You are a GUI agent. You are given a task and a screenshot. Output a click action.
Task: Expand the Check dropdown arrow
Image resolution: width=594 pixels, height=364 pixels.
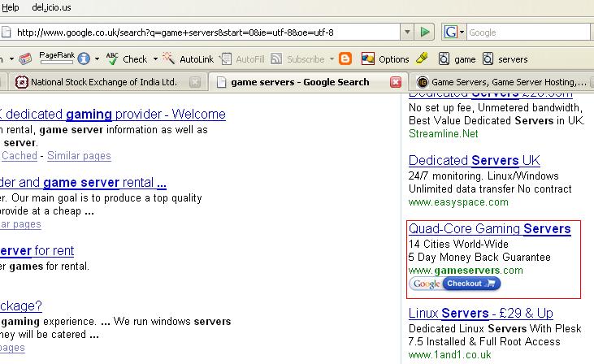point(155,59)
